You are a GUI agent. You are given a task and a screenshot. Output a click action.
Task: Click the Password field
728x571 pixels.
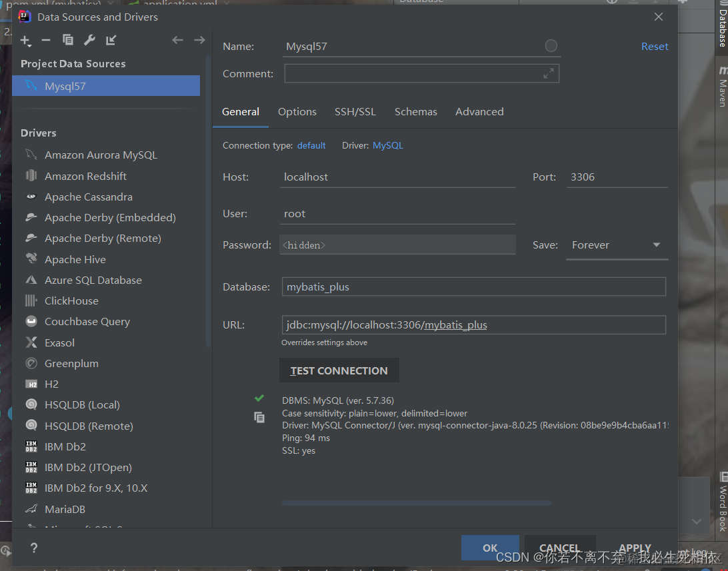click(398, 245)
